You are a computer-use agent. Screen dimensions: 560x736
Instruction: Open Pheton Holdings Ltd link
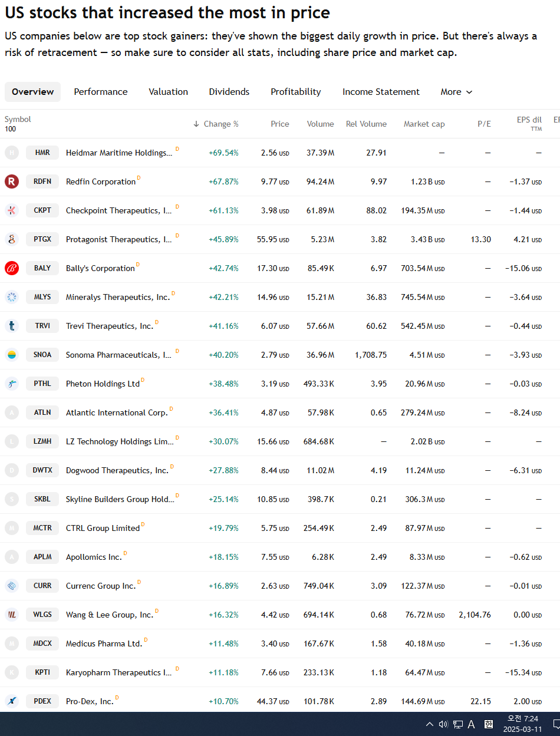point(103,384)
